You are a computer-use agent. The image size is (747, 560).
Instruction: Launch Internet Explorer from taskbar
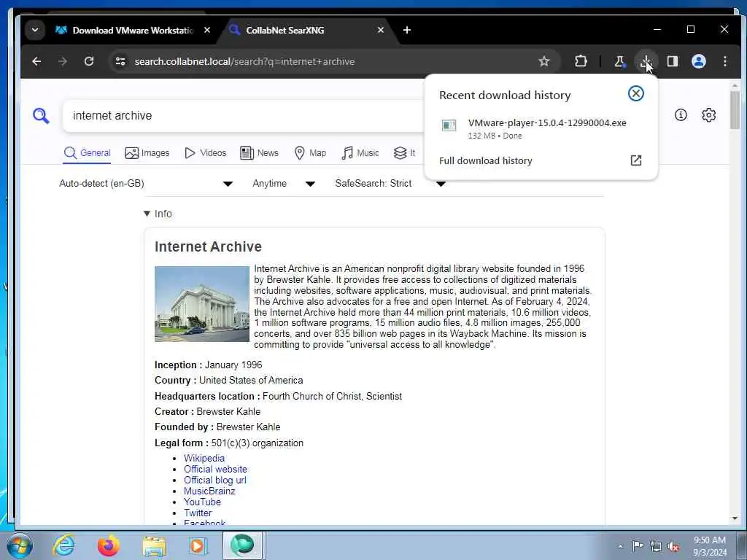[63, 545]
